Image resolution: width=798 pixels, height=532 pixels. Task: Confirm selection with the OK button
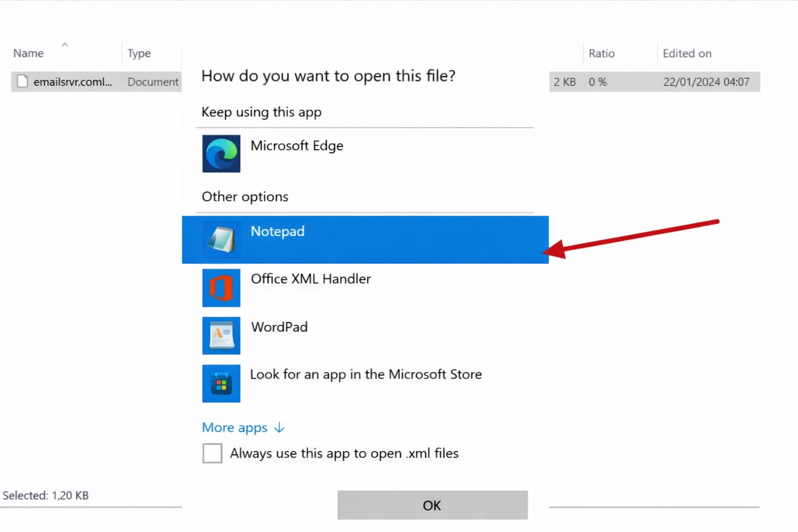(x=432, y=505)
